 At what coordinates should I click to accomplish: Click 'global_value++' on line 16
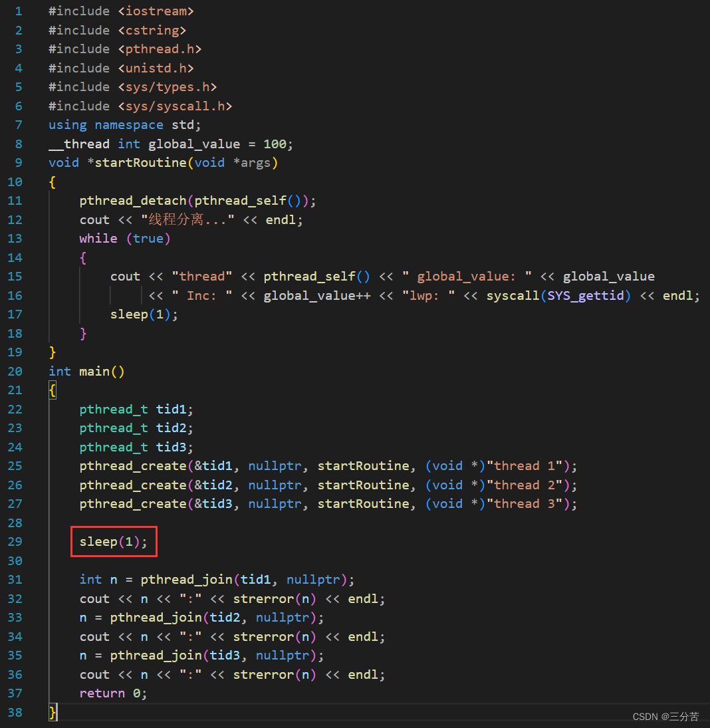(x=317, y=295)
